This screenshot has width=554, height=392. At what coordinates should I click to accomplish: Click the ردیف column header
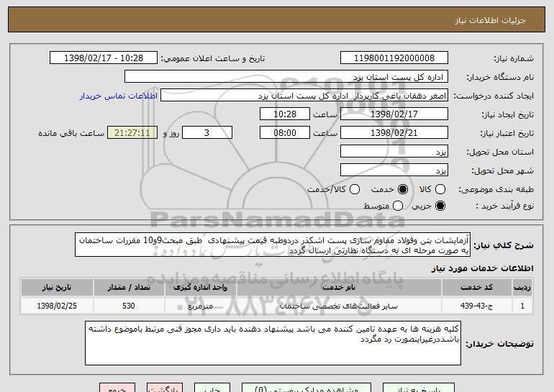click(x=522, y=288)
